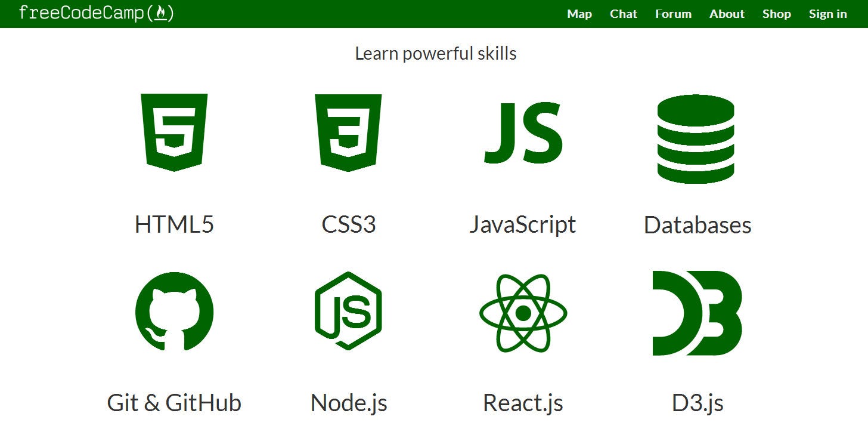Select the D3 logo icon
Image resolution: width=868 pixels, height=441 pixels.
tap(697, 313)
